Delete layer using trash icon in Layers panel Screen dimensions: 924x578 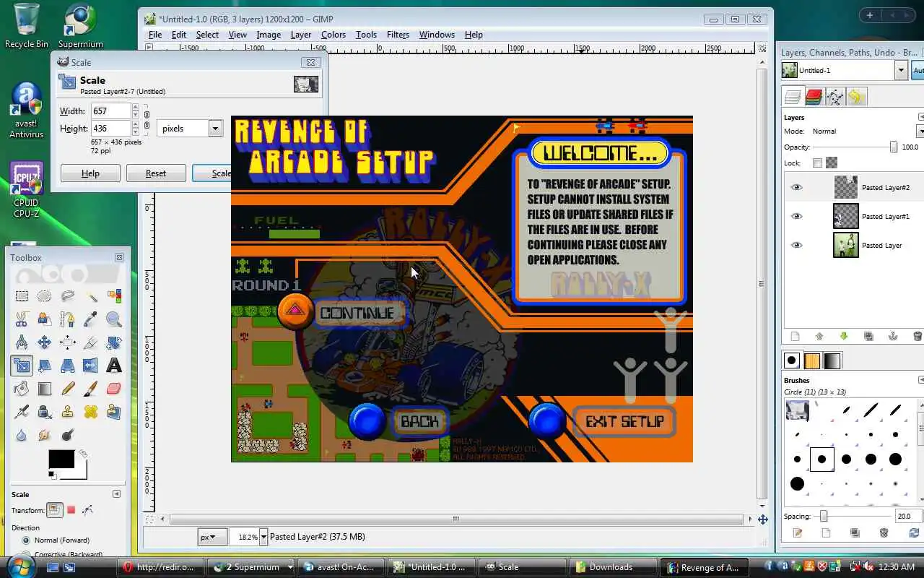(x=918, y=336)
